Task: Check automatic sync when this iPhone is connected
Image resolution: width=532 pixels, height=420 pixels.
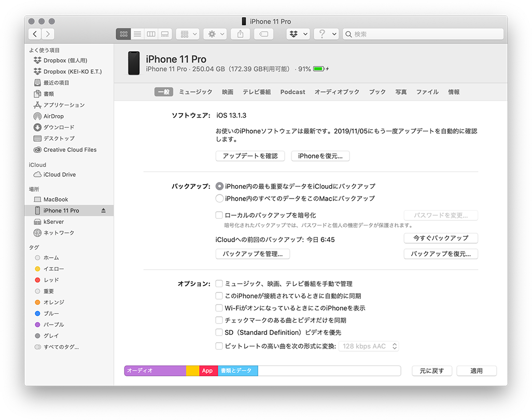Action: coord(219,296)
